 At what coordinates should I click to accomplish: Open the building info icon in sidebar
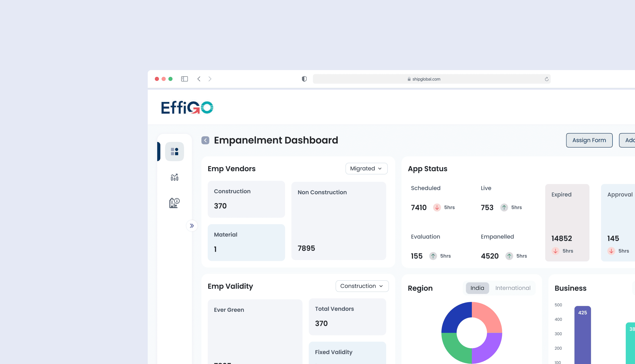[174, 202]
